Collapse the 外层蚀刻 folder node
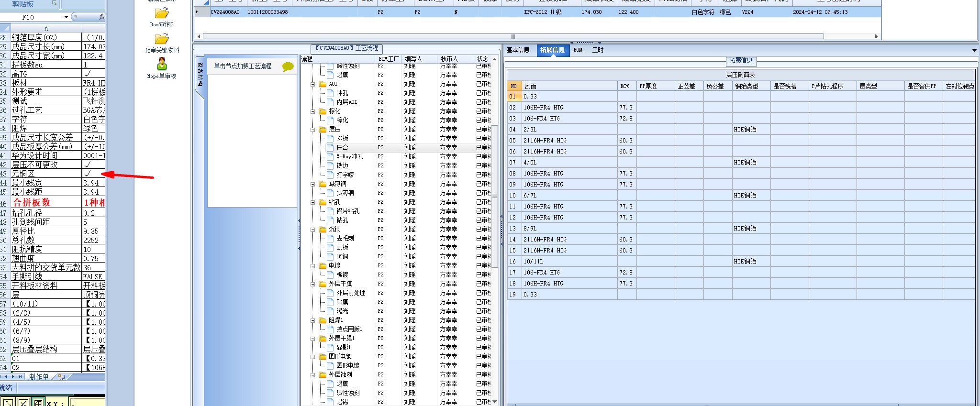 [x=313, y=375]
